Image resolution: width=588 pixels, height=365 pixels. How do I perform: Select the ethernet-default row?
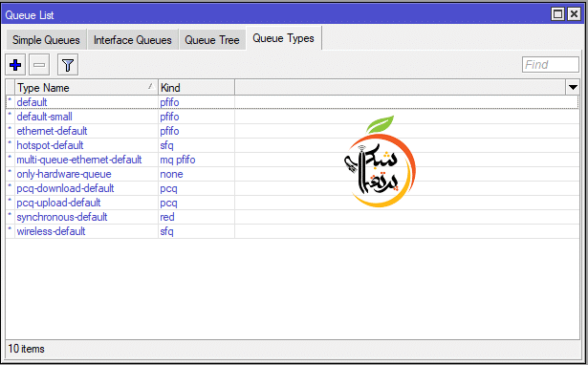(293, 131)
